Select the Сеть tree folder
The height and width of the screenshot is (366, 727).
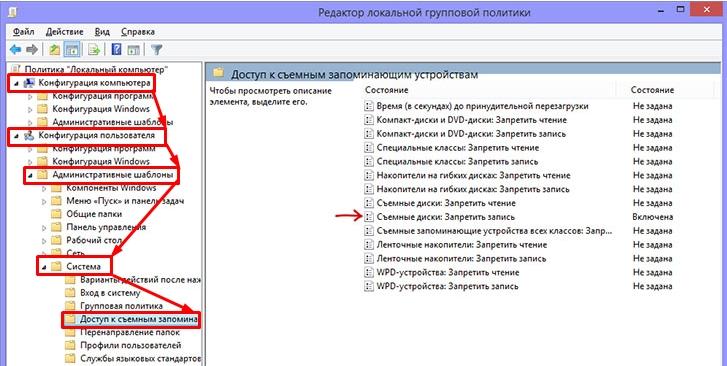[76, 253]
